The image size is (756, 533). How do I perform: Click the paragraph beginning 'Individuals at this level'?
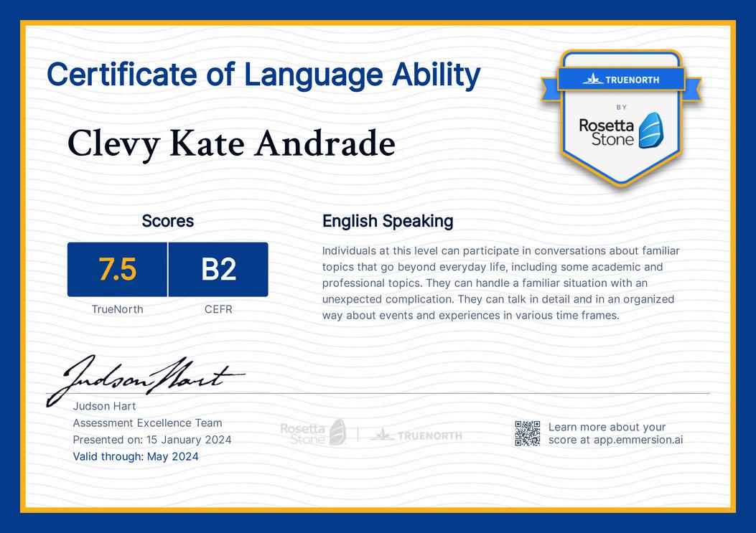(501, 283)
